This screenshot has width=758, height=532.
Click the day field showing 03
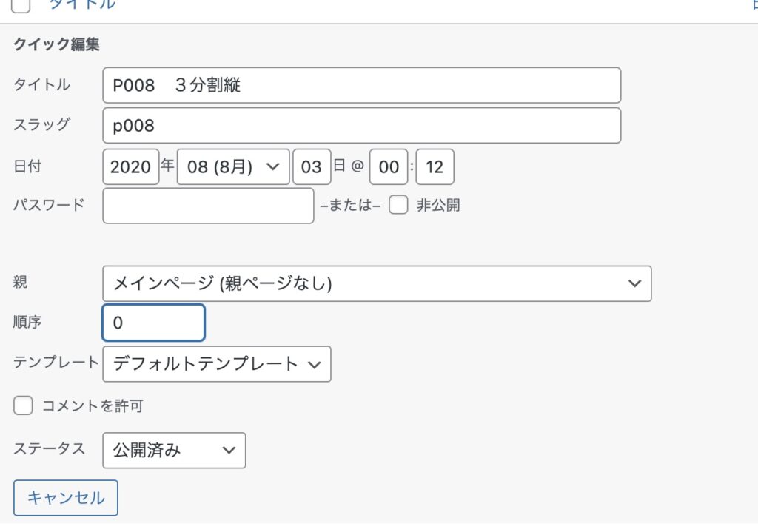(x=312, y=167)
